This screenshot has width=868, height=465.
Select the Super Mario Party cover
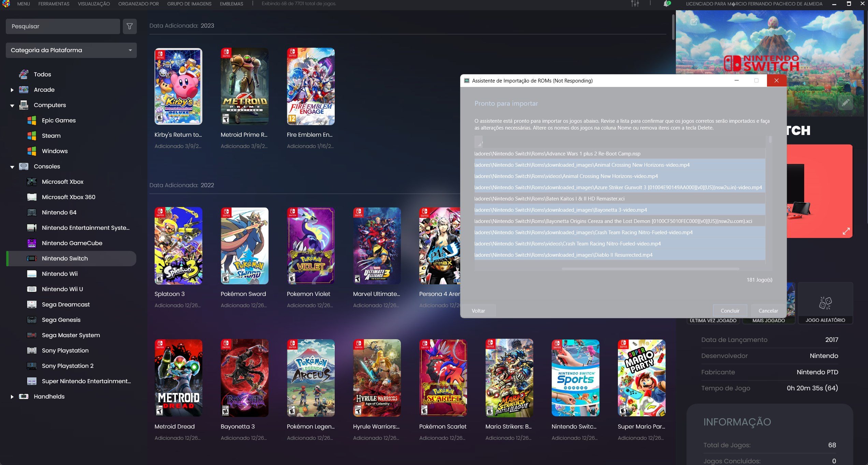[641, 378]
